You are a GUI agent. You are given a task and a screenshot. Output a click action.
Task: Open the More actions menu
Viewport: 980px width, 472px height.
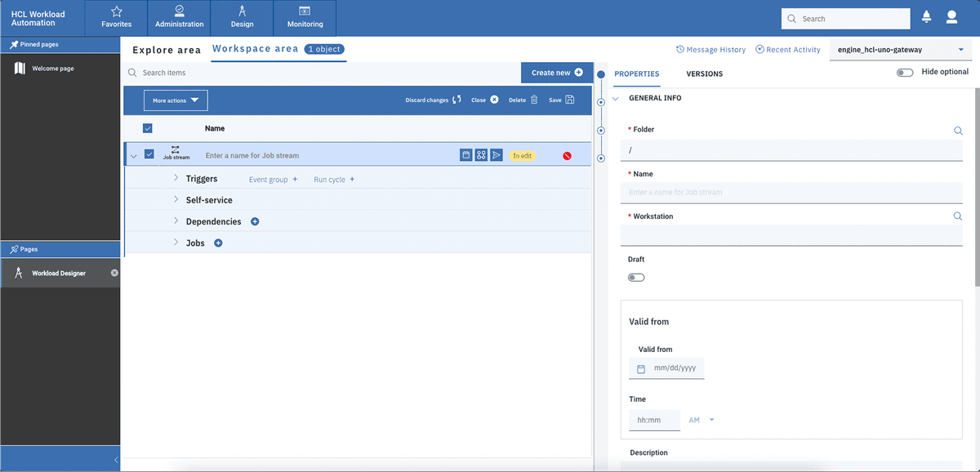(175, 100)
